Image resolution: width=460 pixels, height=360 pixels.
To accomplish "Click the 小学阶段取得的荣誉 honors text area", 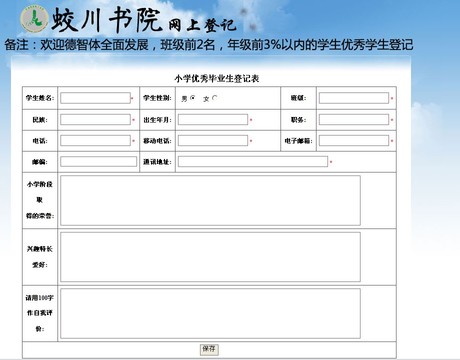I will [210, 201].
